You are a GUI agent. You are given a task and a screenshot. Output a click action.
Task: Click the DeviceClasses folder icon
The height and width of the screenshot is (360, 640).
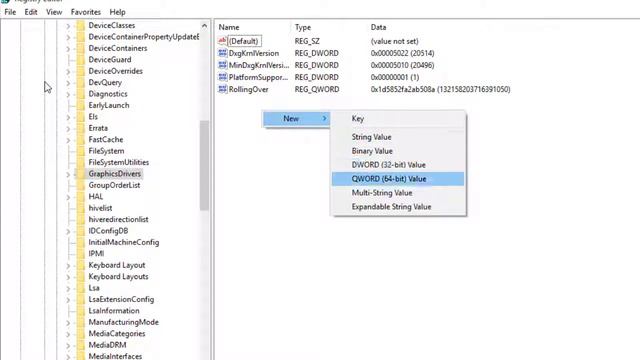pyautogui.click(x=80, y=25)
